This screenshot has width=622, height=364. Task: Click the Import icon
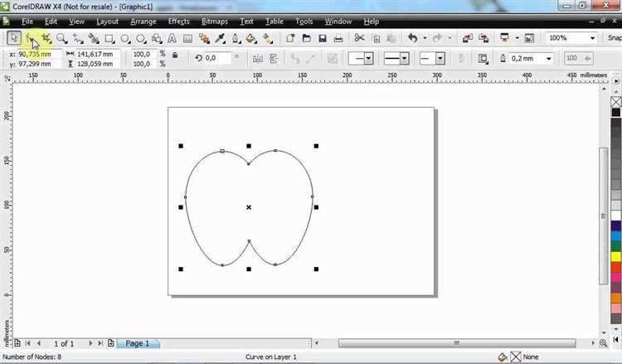click(467, 38)
